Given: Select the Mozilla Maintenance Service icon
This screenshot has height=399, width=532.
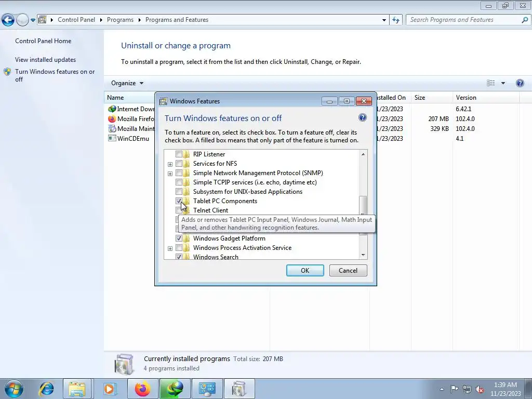Looking at the screenshot, I should pyautogui.click(x=112, y=129).
